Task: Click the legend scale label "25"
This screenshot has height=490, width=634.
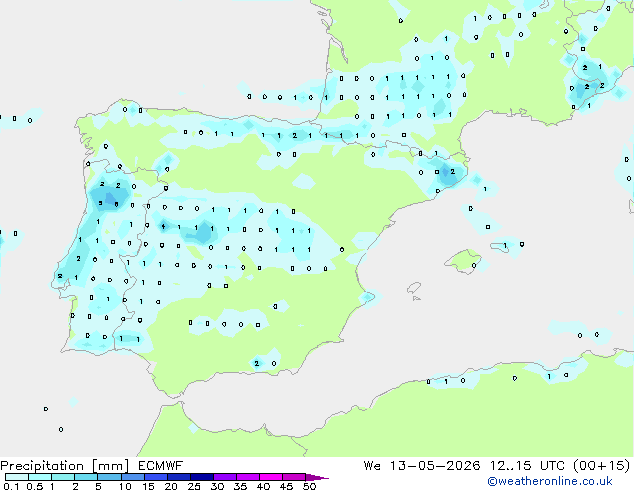Action: click(194, 486)
